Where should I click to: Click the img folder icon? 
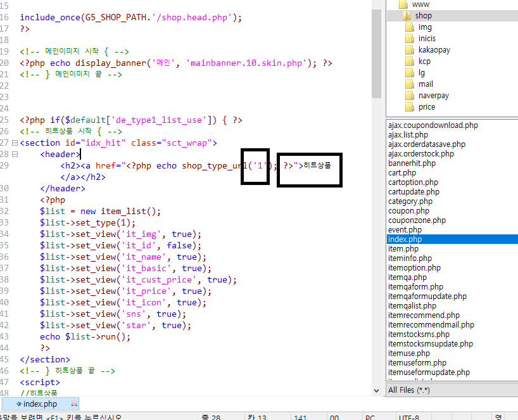410,27
